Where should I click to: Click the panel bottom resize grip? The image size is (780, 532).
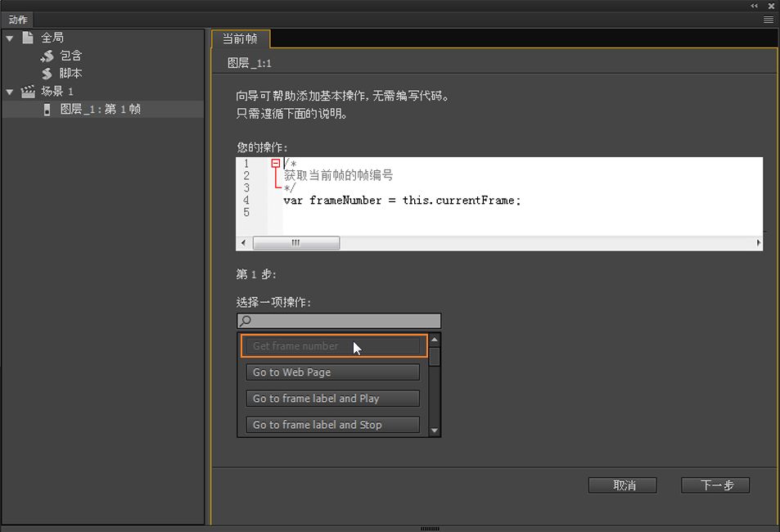pyautogui.click(x=430, y=529)
